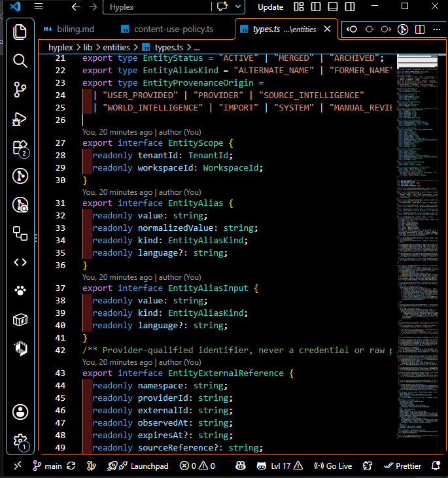
Task: Split the editor to the right
Action: pos(420,29)
